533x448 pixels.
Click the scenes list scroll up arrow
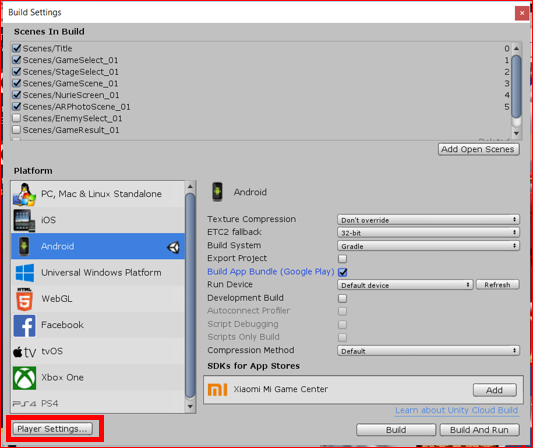(x=516, y=48)
